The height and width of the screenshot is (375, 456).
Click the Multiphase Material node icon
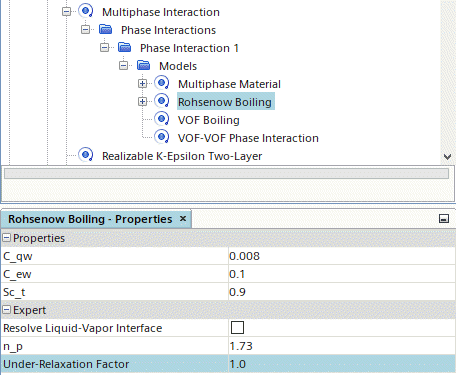point(162,83)
